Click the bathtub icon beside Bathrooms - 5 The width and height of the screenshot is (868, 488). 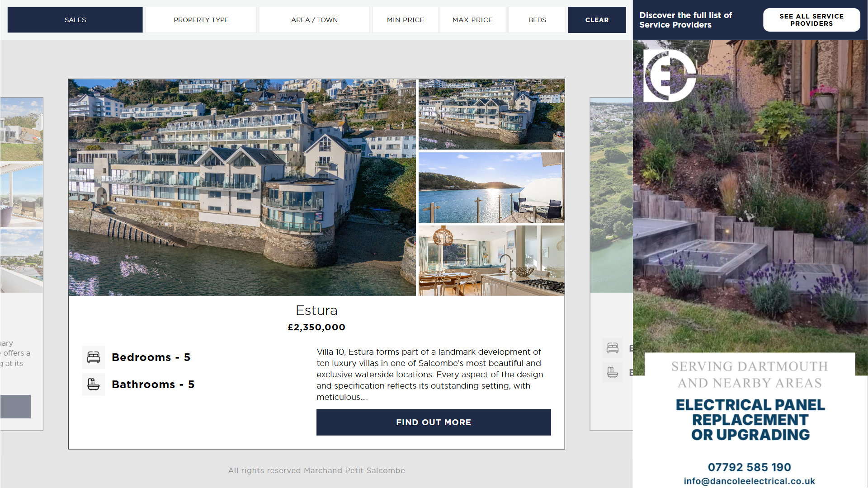94,385
